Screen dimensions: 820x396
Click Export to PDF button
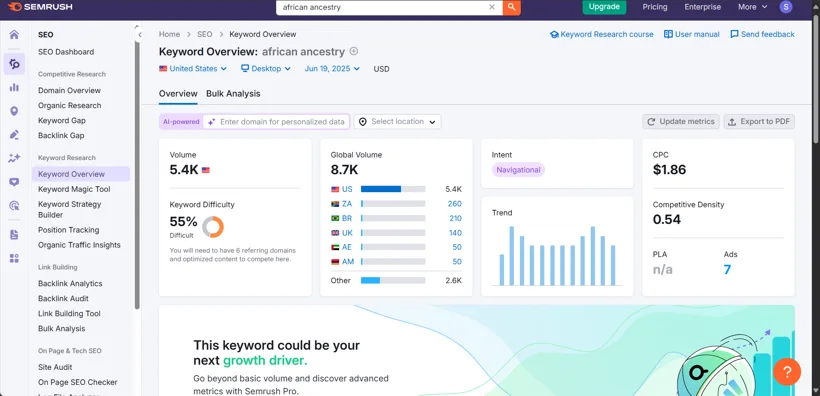759,121
